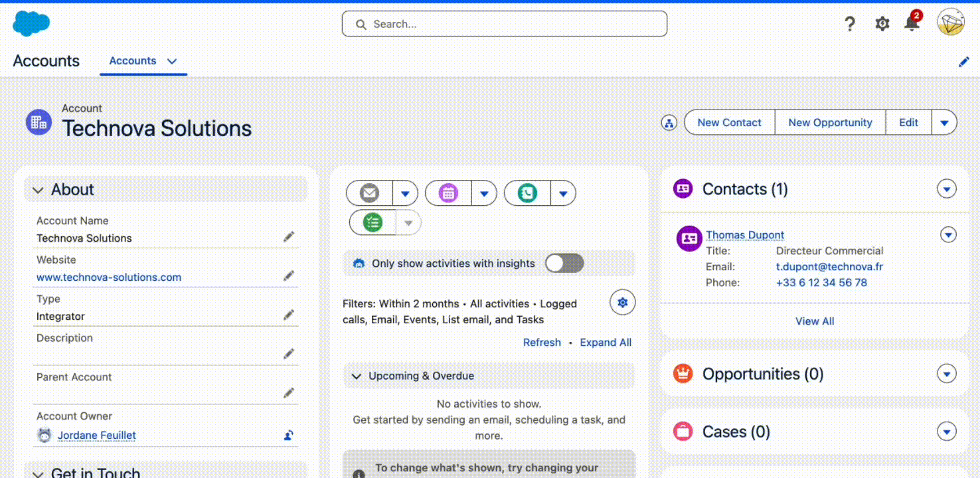Viewport: 980px width, 478px height.
Task: Select the Accounts navigation tab
Action: tap(133, 60)
